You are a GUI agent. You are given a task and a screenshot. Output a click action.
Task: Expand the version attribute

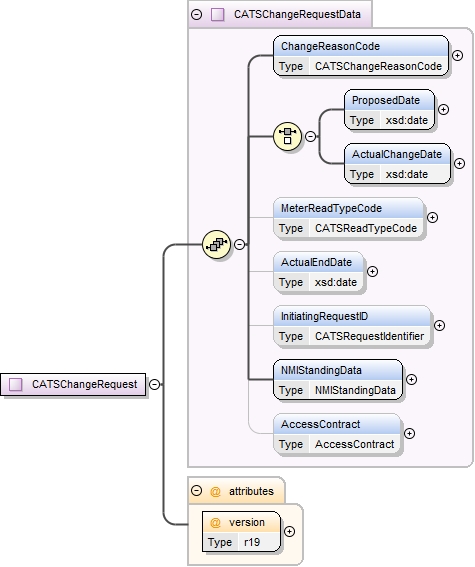290,532
